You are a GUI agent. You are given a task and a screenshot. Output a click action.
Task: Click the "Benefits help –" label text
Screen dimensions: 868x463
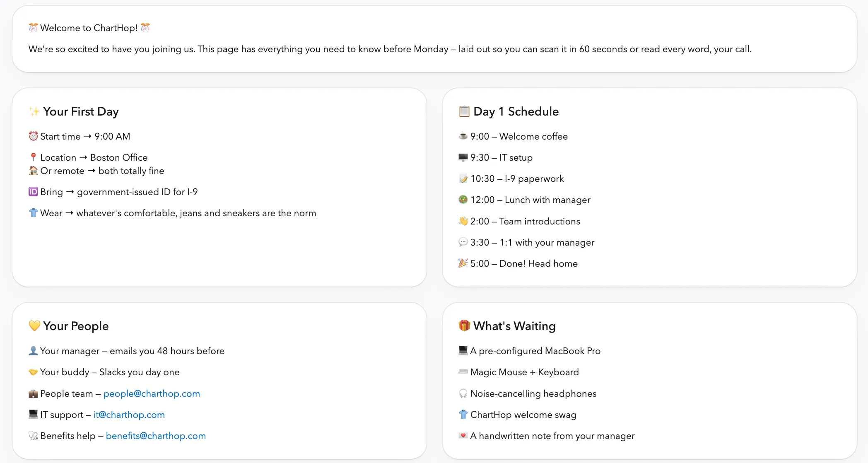pos(72,436)
